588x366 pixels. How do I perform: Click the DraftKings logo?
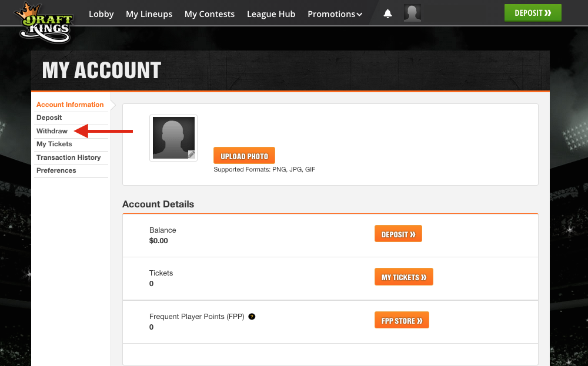[x=44, y=22]
